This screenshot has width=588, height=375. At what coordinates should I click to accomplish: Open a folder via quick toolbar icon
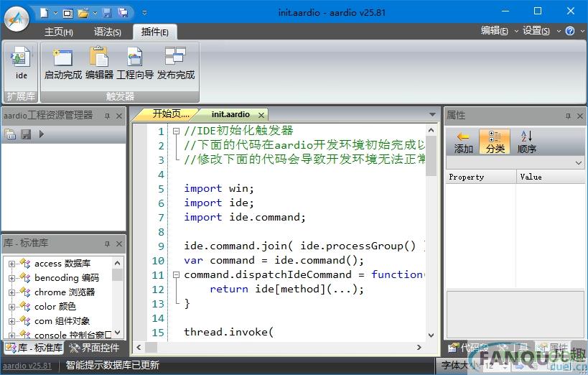point(83,14)
